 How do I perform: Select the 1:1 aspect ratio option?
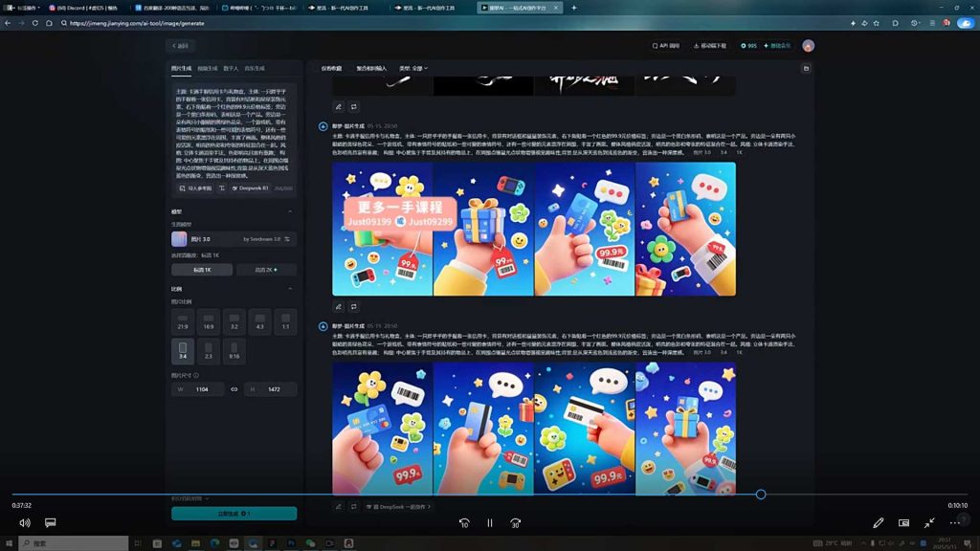[285, 321]
